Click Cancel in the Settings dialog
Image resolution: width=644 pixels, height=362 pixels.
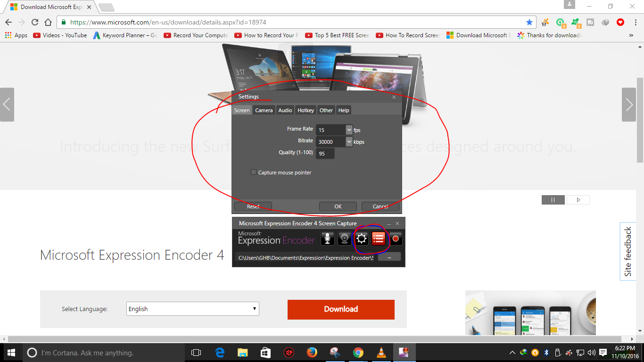[380, 206]
